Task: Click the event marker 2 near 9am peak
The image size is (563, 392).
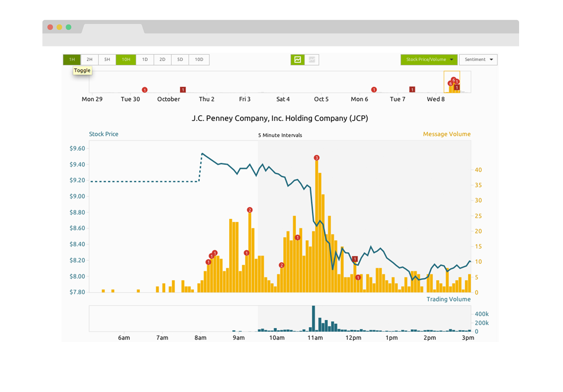Action: [x=250, y=210]
